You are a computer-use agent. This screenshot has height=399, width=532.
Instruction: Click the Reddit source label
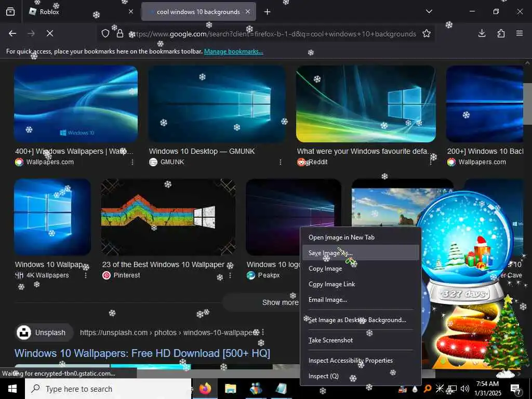point(318,162)
